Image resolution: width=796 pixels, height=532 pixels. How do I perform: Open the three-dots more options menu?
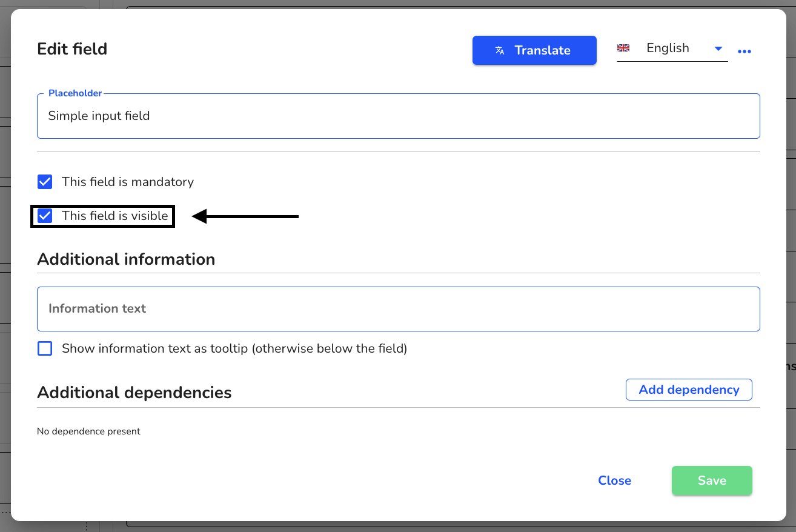pos(745,52)
